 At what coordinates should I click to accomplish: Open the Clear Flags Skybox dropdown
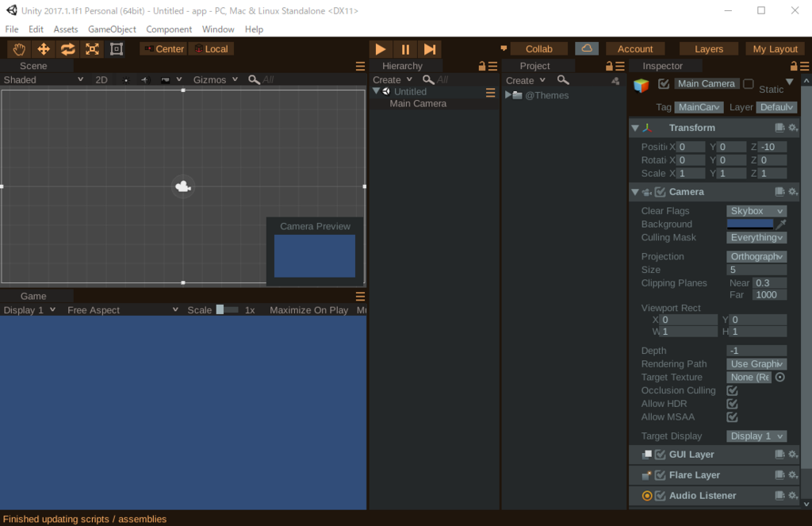[x=756, y=211]
